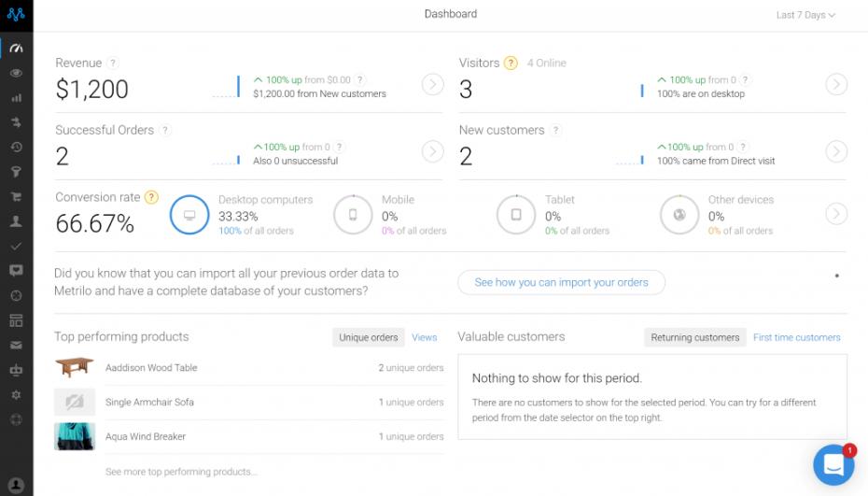This screenshot has width=868, height=496.
Task: Open the settings gear in sidebar
Action: (16, 394)
